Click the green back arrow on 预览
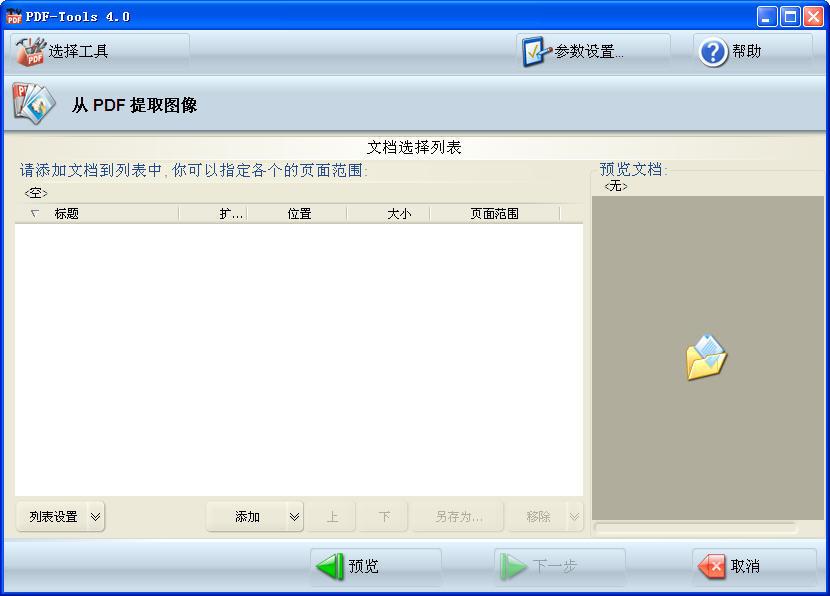Screen dimensions: 830x596 pos(330,566)
